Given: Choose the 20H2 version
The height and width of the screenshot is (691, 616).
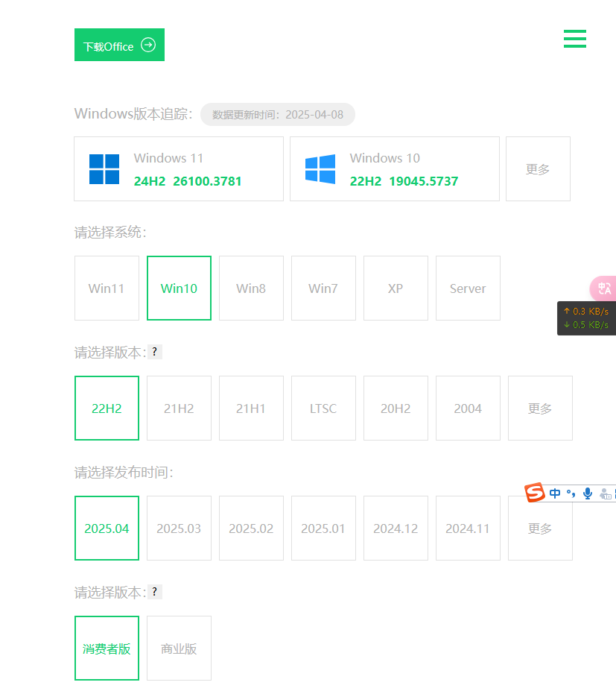Looking at the screenshot, I should click(396, 408).
